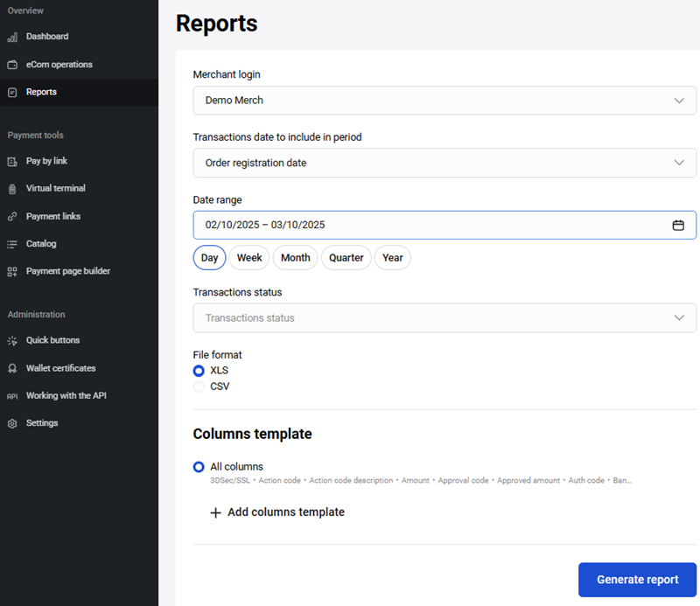Click the Dashboard bar chart icon
700x606 pixels.
pyautogui.click(x=12, y=37)
